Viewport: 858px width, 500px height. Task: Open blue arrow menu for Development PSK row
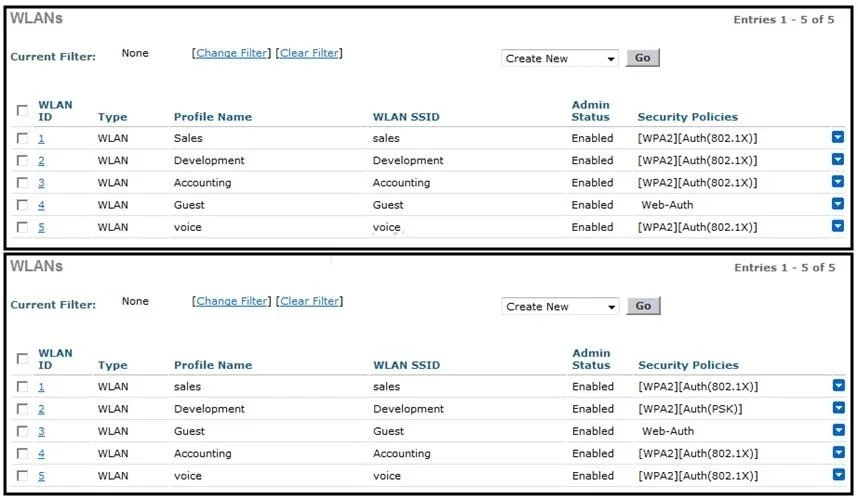[838, 408]
